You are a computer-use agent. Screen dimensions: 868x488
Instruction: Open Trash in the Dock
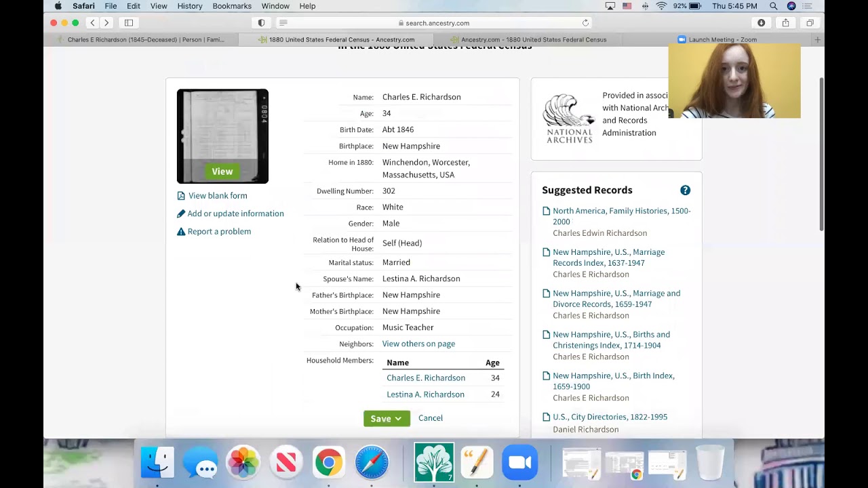(x=710, y=462)
